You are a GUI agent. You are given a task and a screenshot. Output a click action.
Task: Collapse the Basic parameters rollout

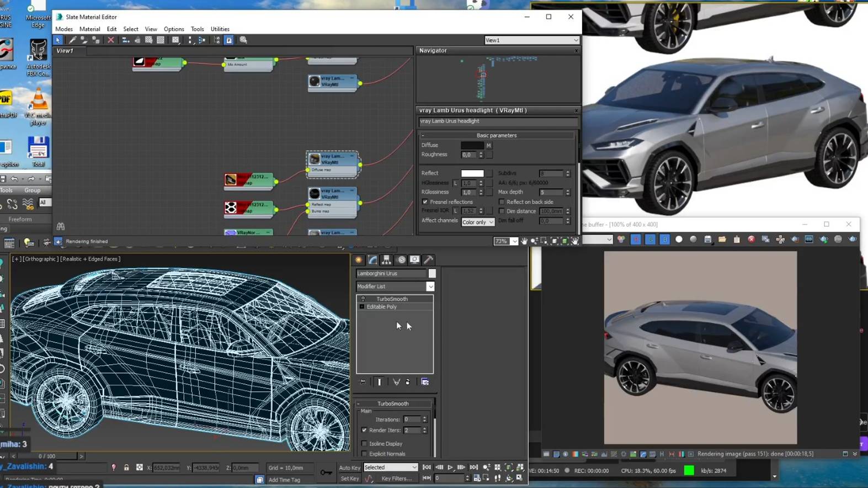pyautogui.click(x=497, y=135)
